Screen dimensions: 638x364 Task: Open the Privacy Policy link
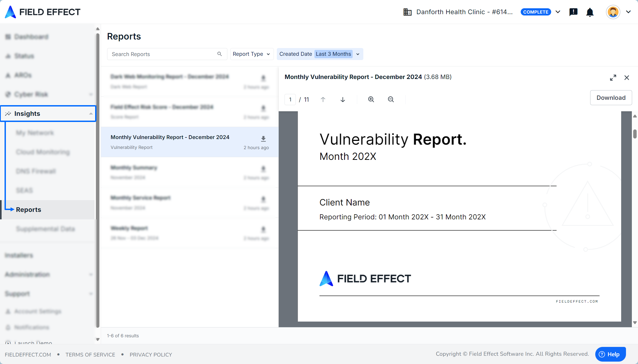pos(151,354)
